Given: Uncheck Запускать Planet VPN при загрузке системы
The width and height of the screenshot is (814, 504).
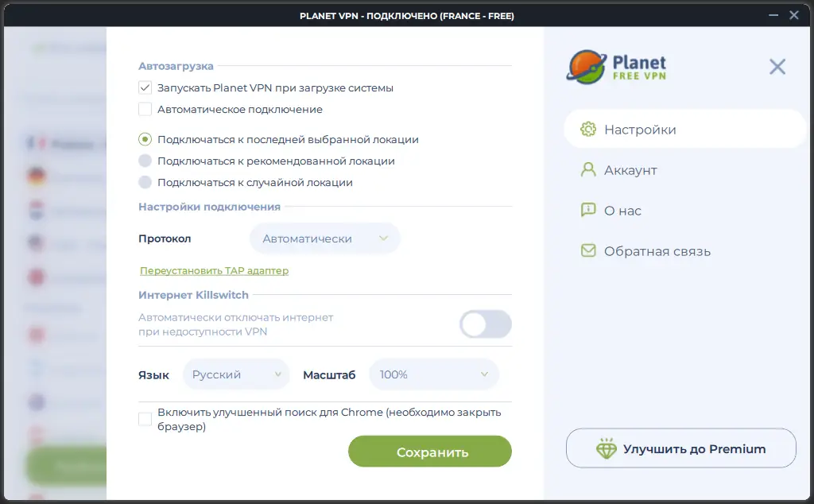Looking at the screenshot, I should click(x=145, y=87).
